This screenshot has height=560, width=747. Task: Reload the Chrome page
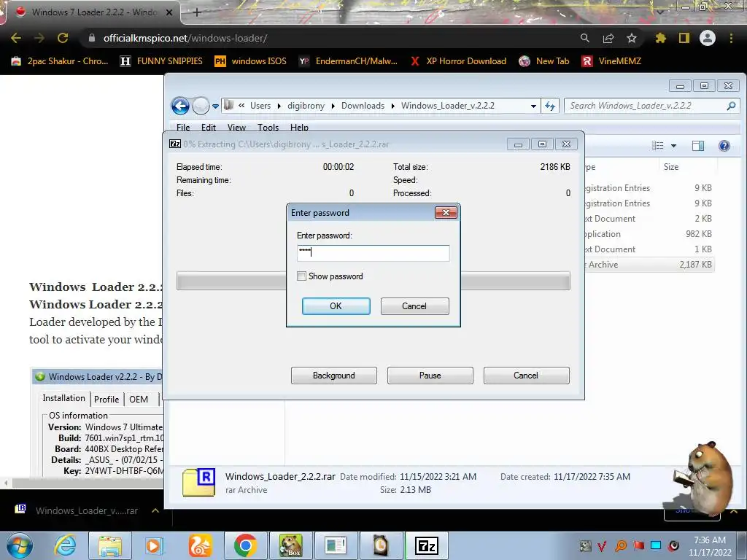(x=63, y=38)
